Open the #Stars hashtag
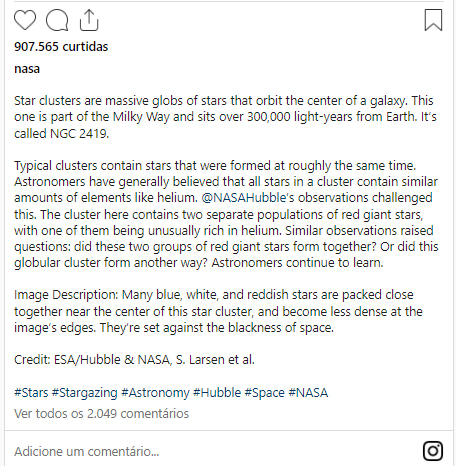This screenshot has width=456, height=466. click(31, 392)
